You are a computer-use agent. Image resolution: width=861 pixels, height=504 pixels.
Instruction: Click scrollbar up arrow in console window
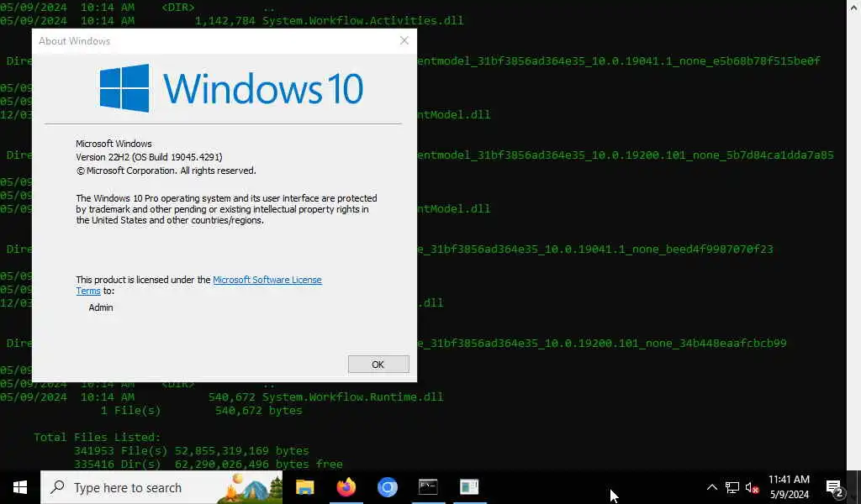[x=854, y=7]
